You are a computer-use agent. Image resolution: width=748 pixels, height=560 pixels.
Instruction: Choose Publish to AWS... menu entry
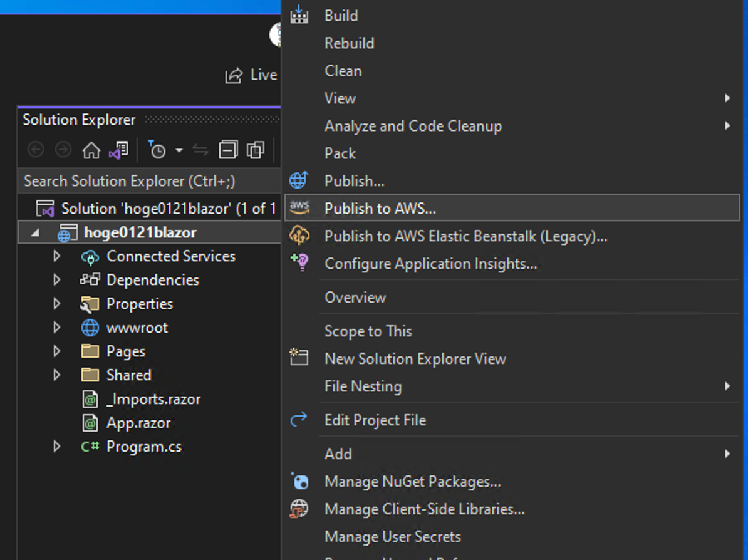512,207
